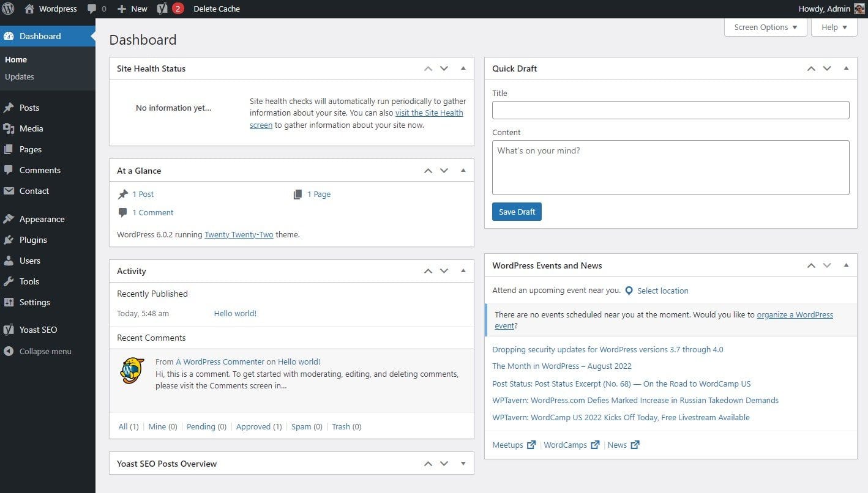Click the WordPress logo in the admin bar
This screenshot has height=493, width=868.
pyautogui.click(x=7, y=9)
